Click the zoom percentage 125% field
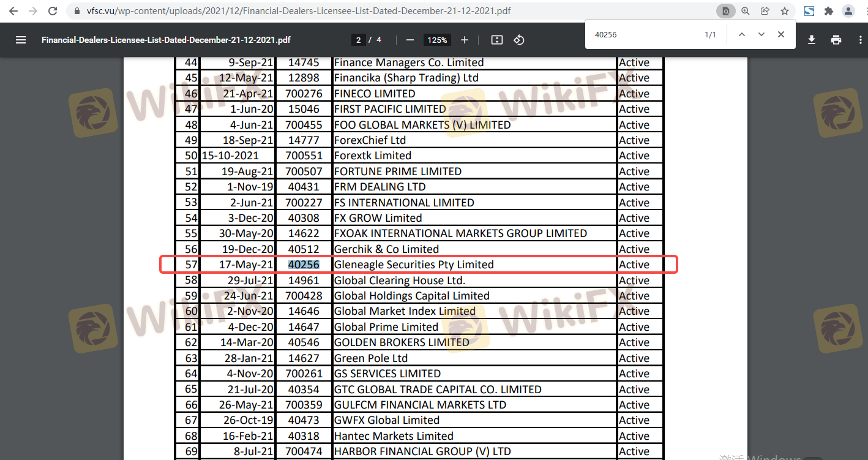The height and width of the screenshot is (460, 868). pos(437,40)
